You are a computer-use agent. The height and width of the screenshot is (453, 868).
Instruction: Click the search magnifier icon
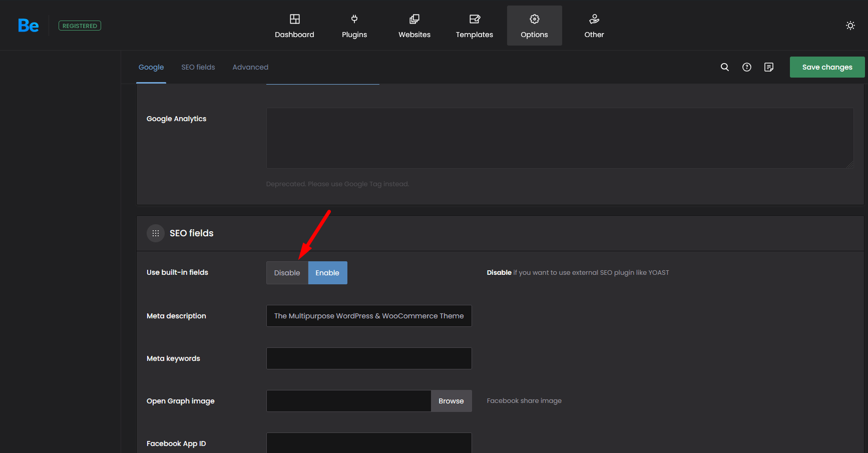click(x=725, y=67)
